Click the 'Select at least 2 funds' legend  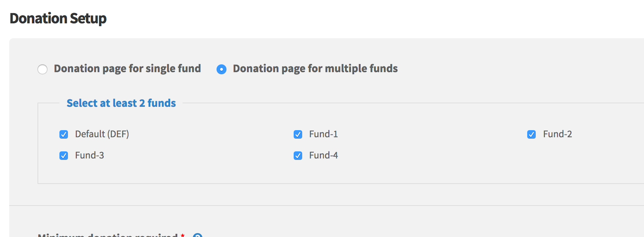coord(121,103)
